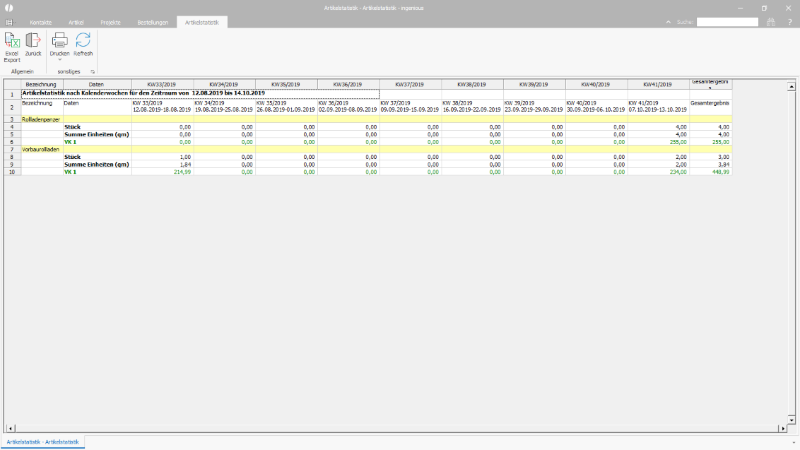Click the VK 1 label in row 6
800x450 pixels.
tap(70, 142)
